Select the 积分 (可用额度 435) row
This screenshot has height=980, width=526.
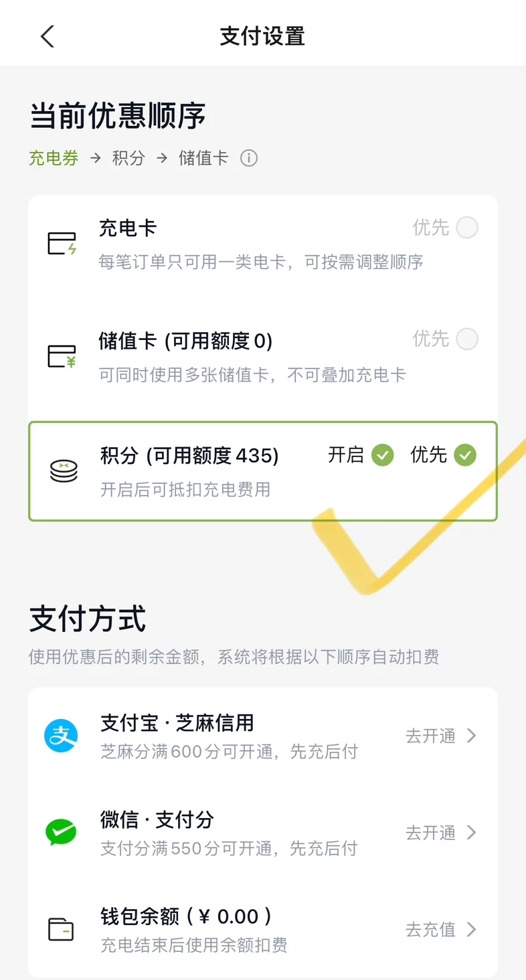263,471
